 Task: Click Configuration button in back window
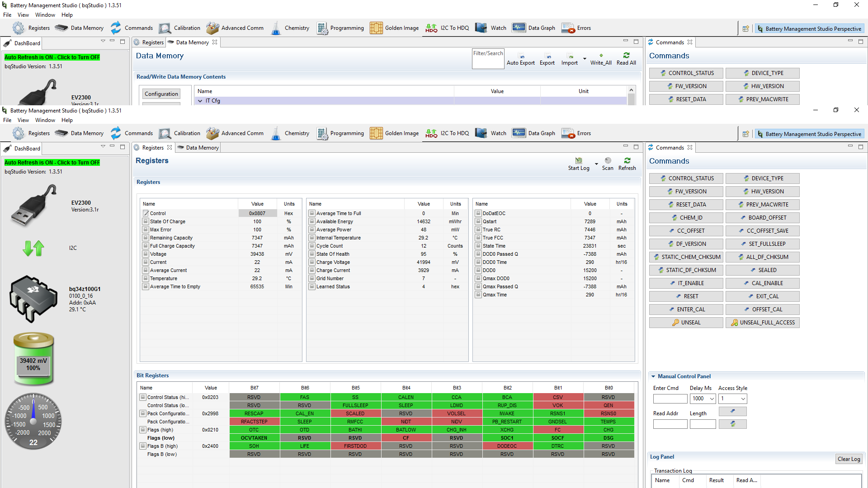(x=161, y=94)
